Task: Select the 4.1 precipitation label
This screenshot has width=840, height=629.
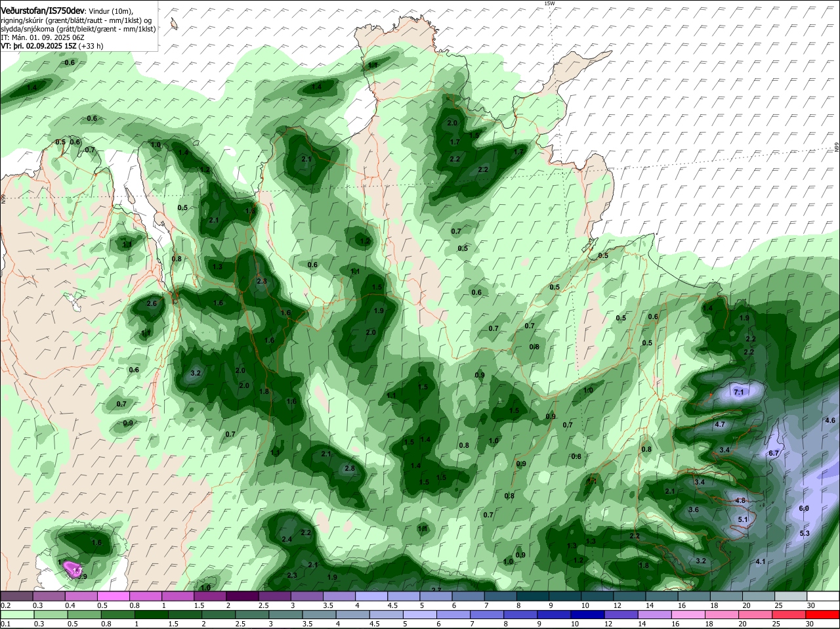Action: [761, 561]
